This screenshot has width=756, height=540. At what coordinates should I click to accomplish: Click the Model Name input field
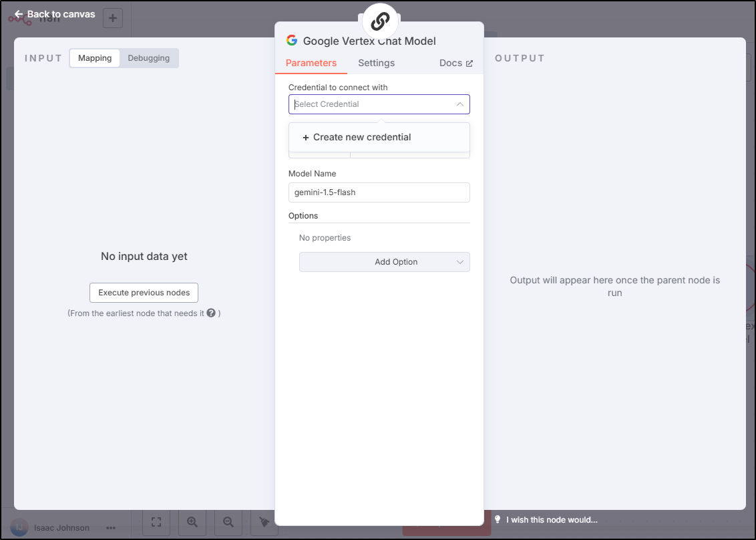[379, 192]
